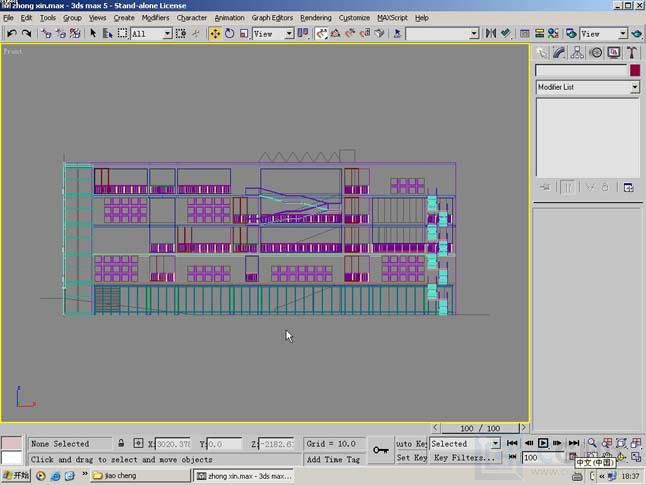Click the Undo arrow icon

click(12, 33)
